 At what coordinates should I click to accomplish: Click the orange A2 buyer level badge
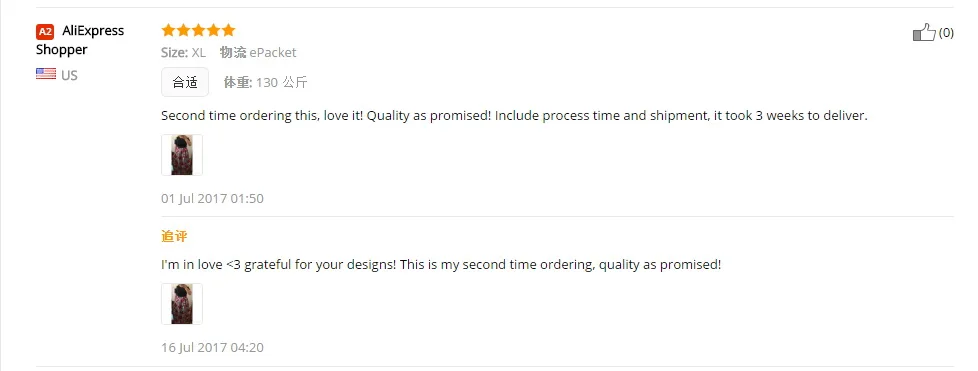pos(45,32)
